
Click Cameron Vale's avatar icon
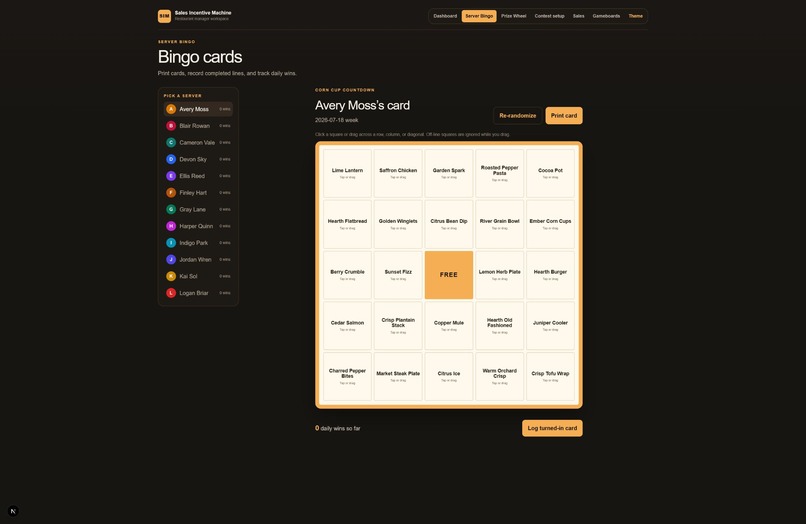[171, 142]
